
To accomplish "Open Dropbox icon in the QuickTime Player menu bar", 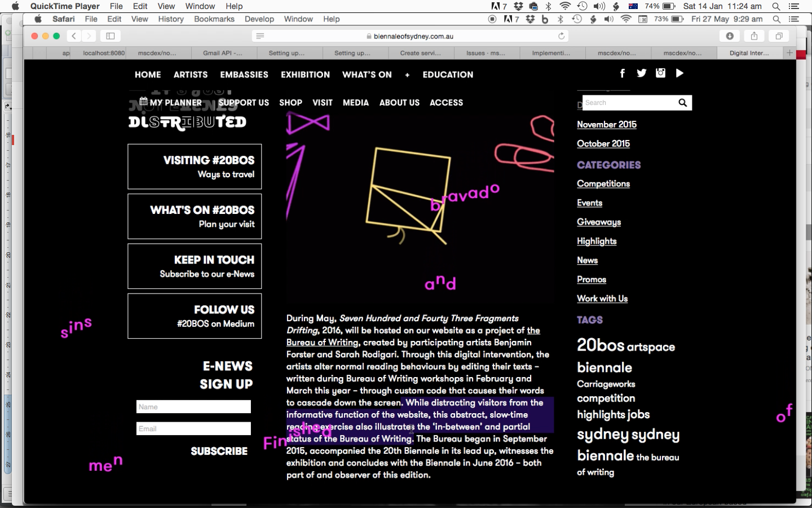I will (x=518, y=6).
